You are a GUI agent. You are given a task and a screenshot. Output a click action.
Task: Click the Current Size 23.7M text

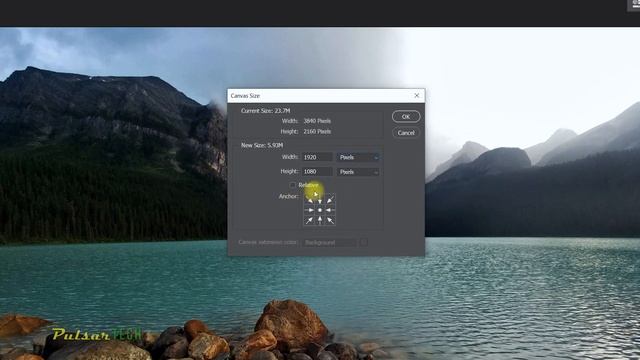pyautogui.click(x=265, y=111)
